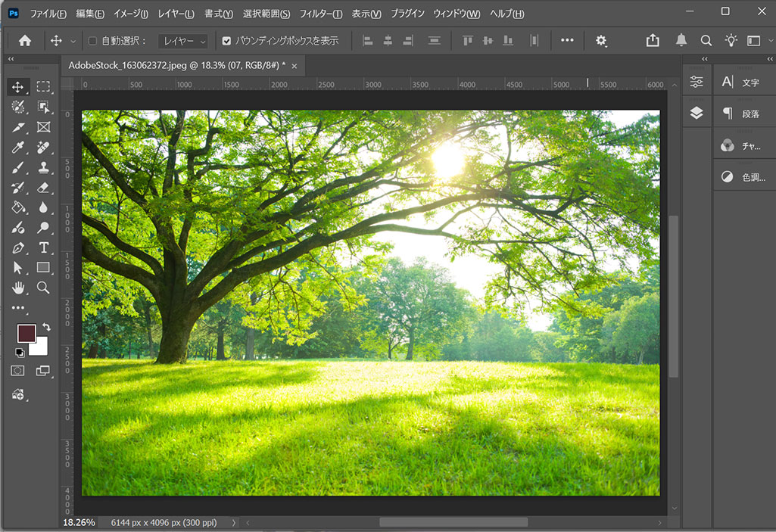Viewport: 776px width, 532px height.
Task: Click the Clone Stamp tool
Action: (x=43, y=167)
